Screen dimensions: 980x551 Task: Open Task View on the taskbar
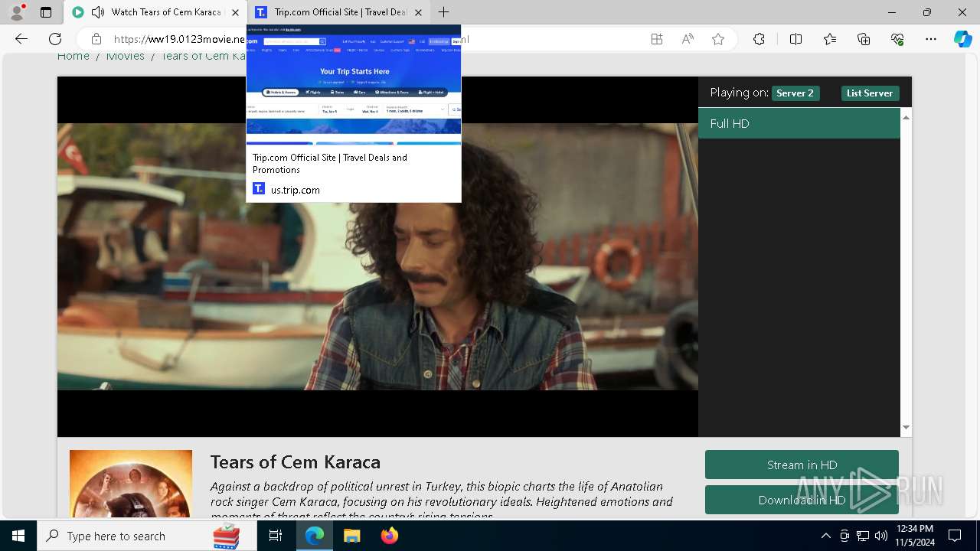(276, 536)
